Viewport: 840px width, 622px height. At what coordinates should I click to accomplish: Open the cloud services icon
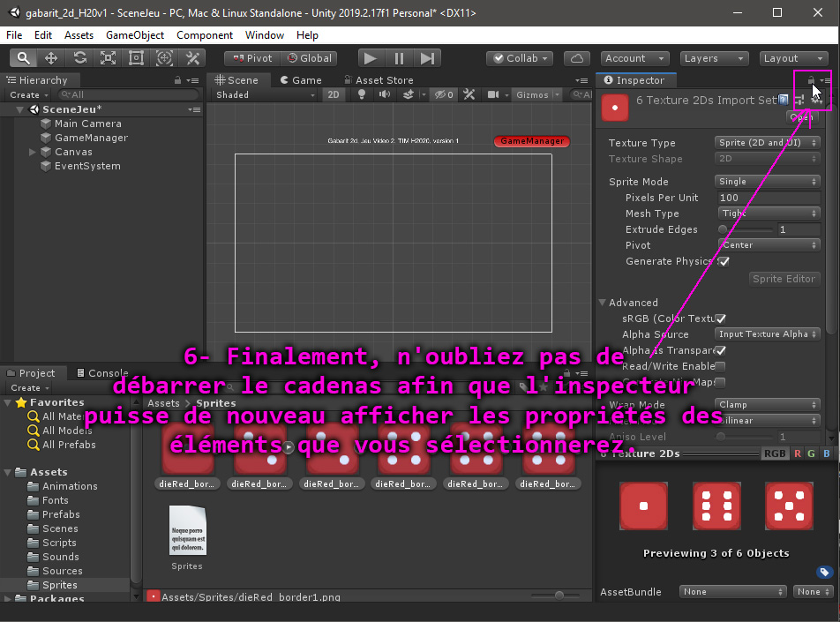[x=576, y=58]
